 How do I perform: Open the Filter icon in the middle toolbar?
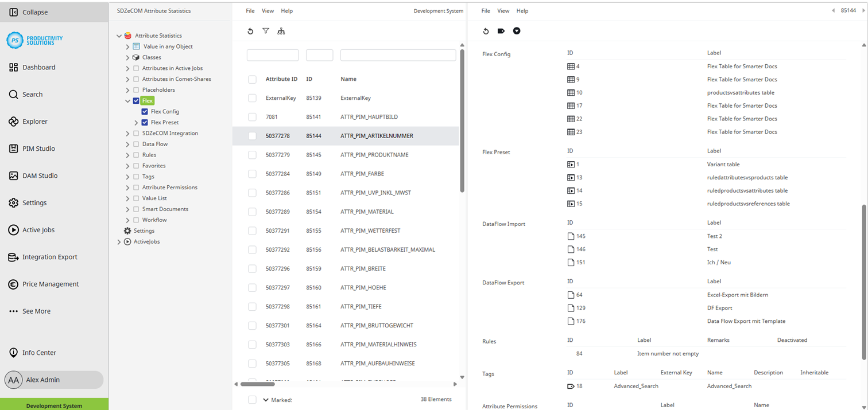[266, 31]
